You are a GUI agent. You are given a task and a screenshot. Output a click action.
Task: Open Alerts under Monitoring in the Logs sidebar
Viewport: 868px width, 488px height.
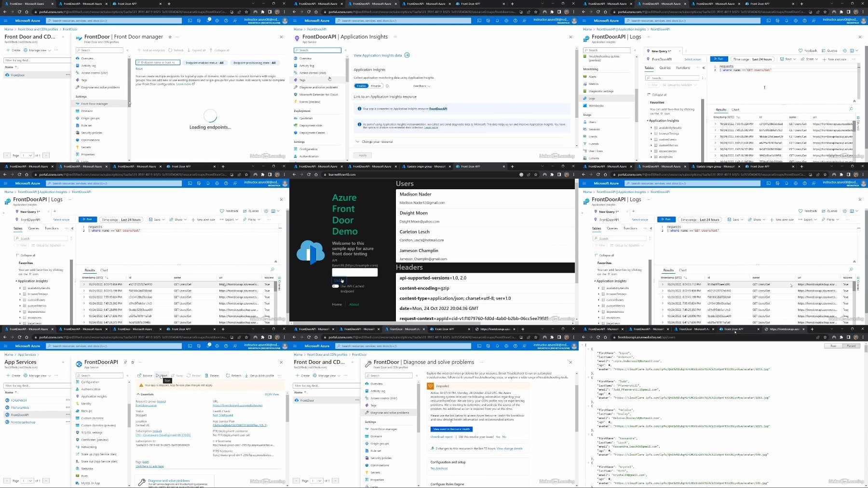click(x=592, y=77)
